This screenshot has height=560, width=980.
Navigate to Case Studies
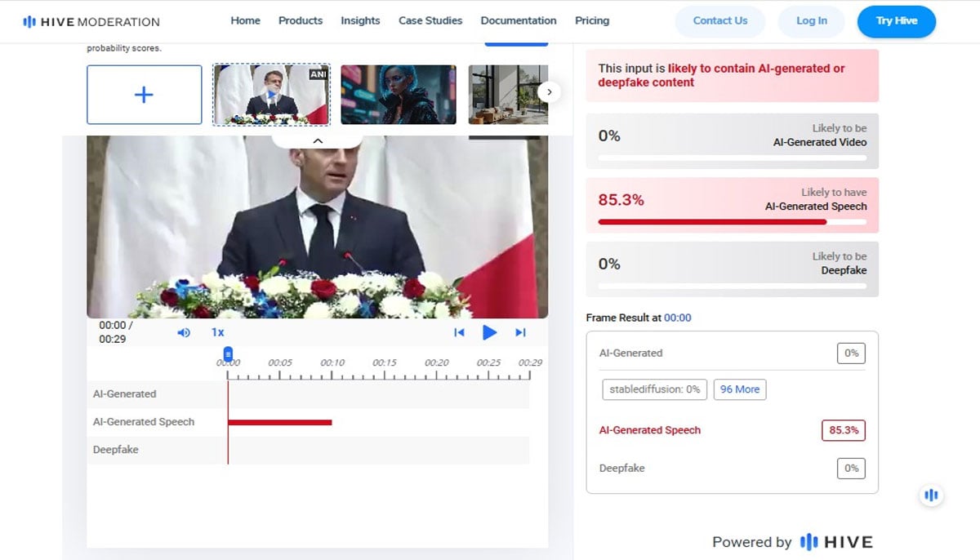[430, 20]
